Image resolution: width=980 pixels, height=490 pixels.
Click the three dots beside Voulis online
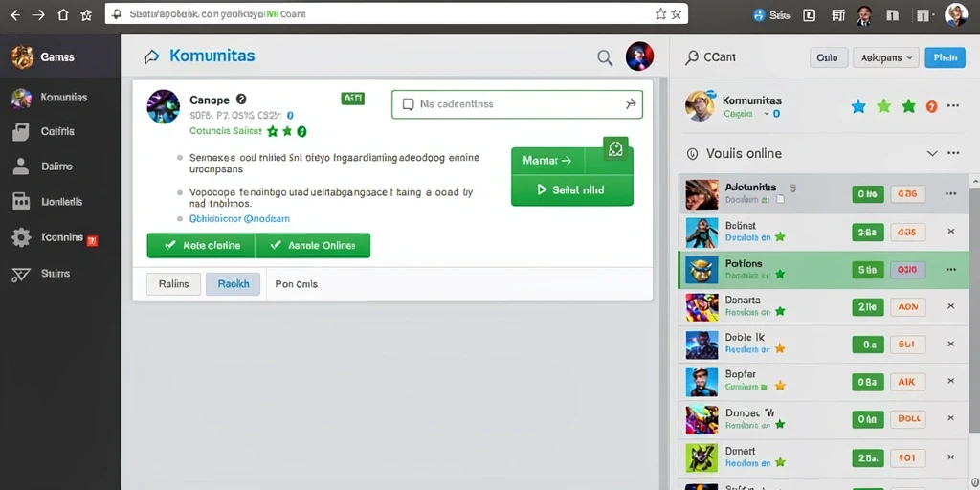point(953,153)
